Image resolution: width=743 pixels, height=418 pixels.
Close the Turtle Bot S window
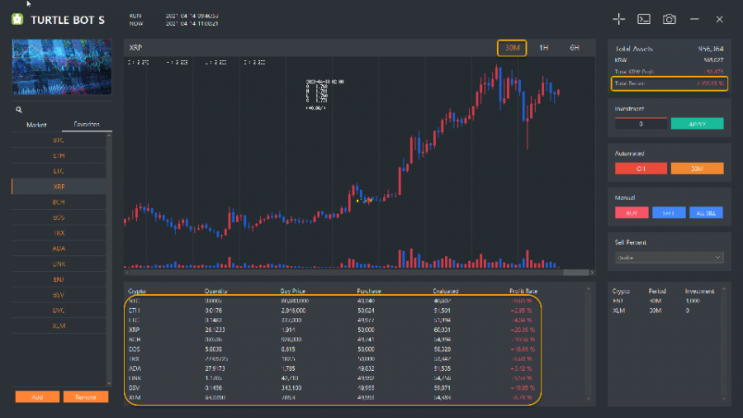(719, 19)
